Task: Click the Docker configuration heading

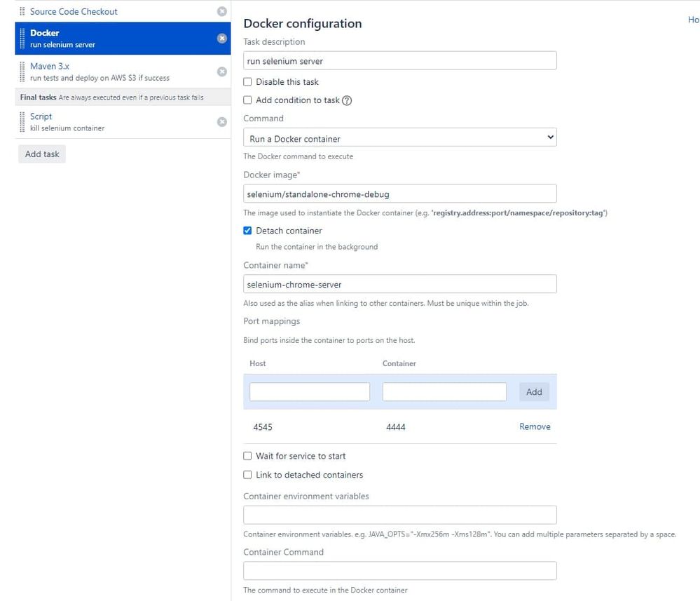Action: 303,24
